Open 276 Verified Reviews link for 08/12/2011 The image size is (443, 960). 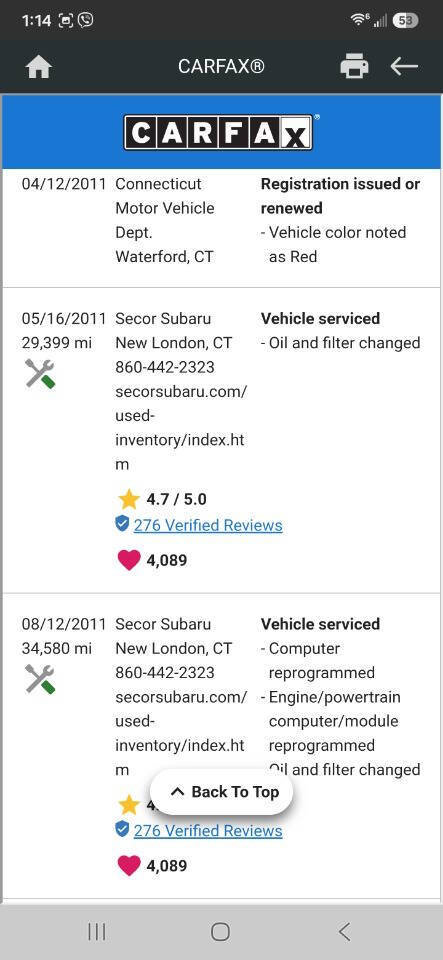[x=208, y=831]
